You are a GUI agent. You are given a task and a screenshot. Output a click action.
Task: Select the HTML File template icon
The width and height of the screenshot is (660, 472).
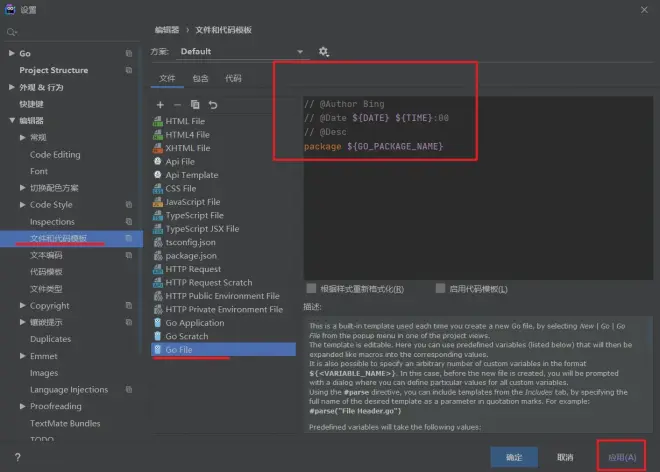click(158, 121)
